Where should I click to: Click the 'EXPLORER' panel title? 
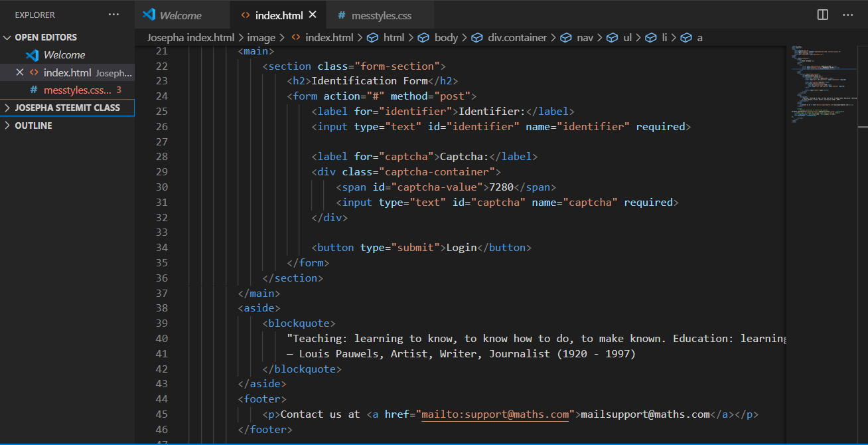35,15
